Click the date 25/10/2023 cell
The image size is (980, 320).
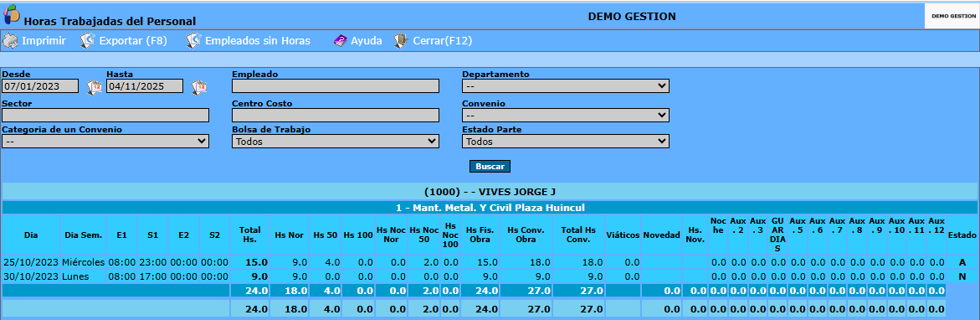click(x=31, y=262)
